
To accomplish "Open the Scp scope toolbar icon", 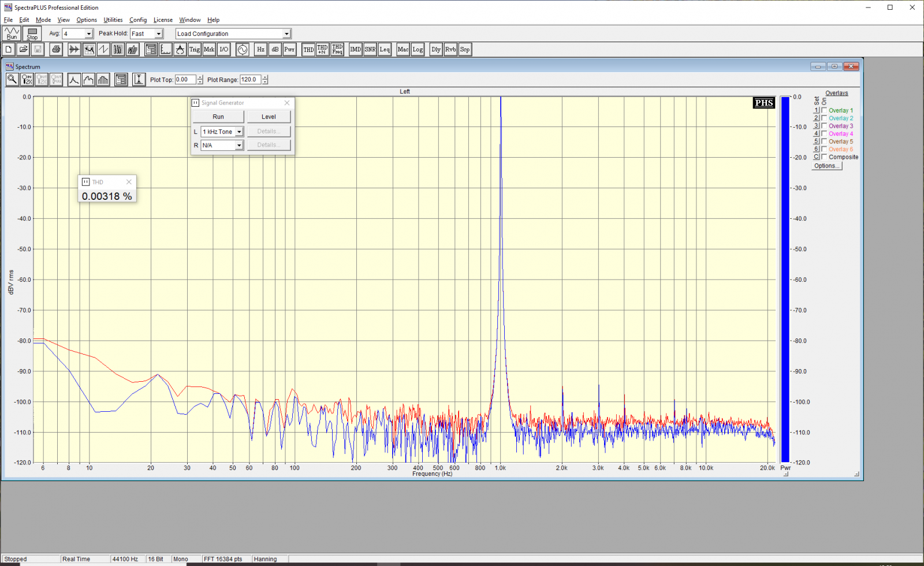I will tap(465, 50).
